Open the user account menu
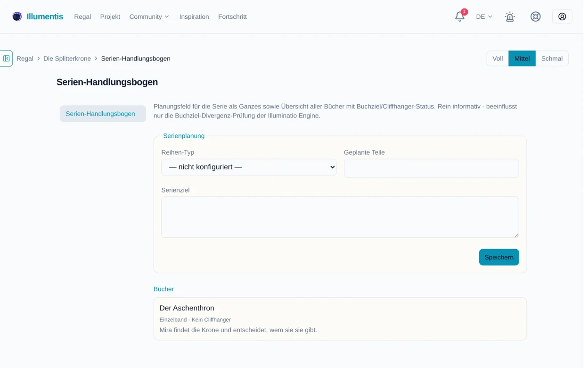588x368 pixels. coord(562,17)
